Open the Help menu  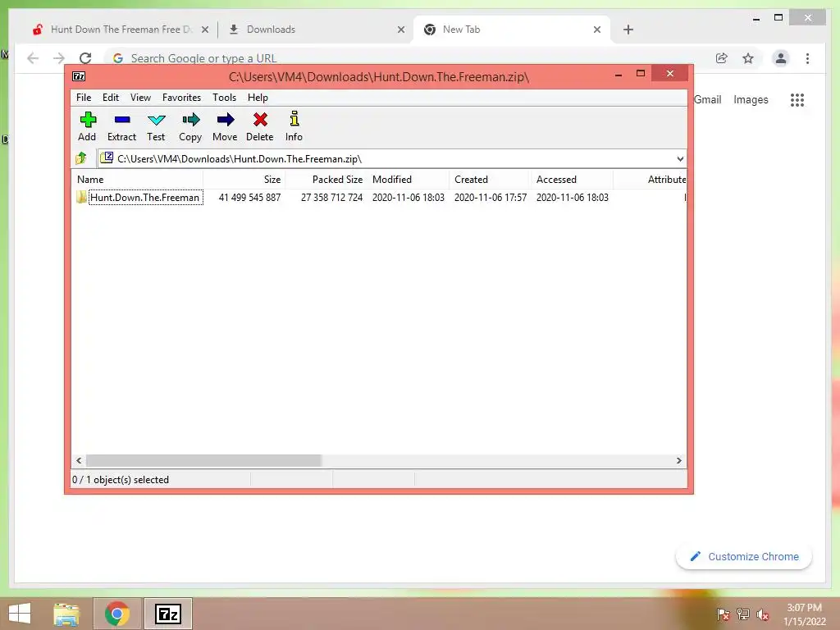tap(258, 98)
